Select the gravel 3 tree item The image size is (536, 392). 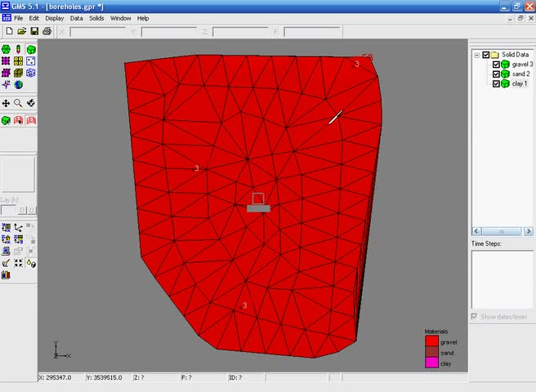(x=523, y=65)
